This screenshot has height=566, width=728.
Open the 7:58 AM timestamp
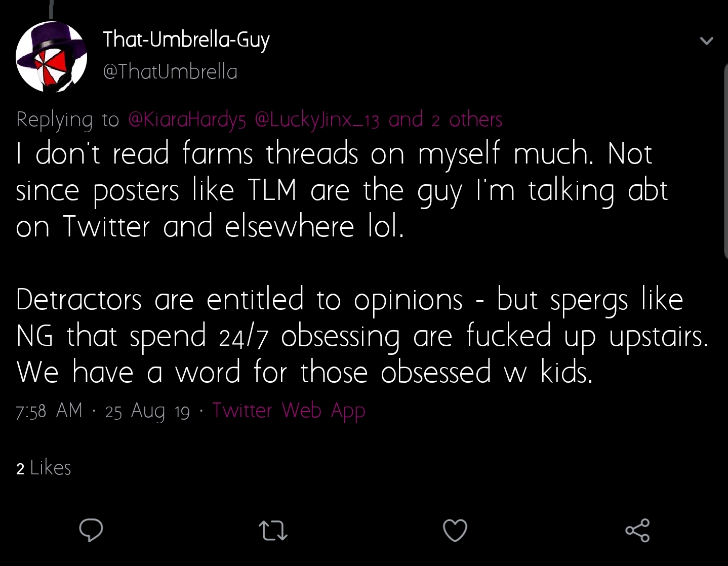[49, 411]
